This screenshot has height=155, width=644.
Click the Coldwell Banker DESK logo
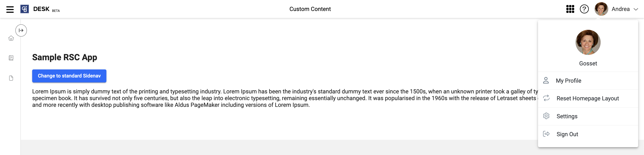point(25,9)
